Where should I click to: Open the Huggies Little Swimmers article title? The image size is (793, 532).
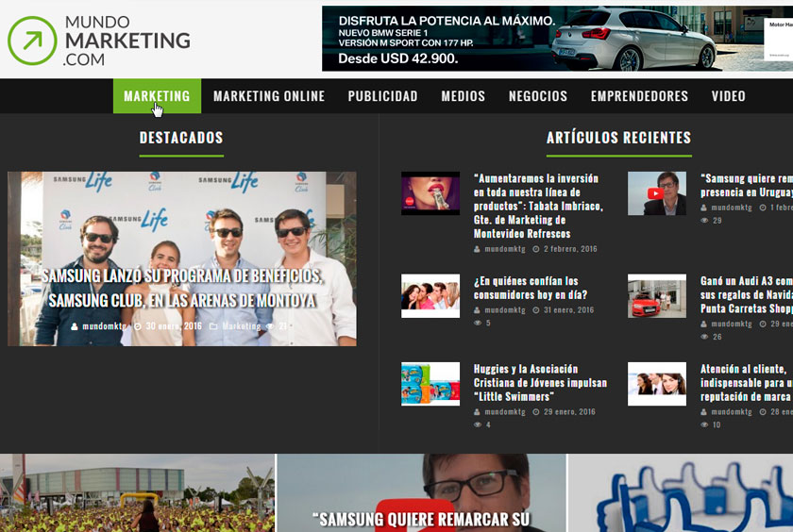(540, 382)
